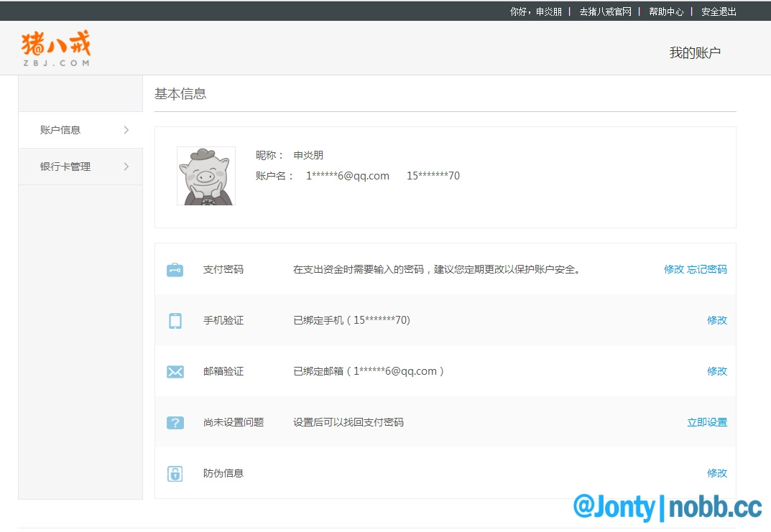Click the pig avatar profile picture
Image resolution: width=771 pixels, height=532 pixels.
click(x=206, y=176)
